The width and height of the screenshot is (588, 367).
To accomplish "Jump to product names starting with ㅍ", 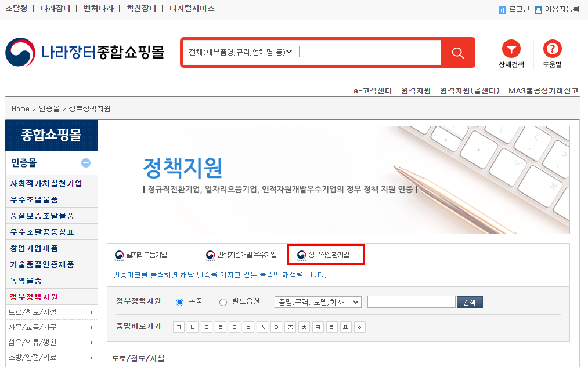I will click(346, 327).
